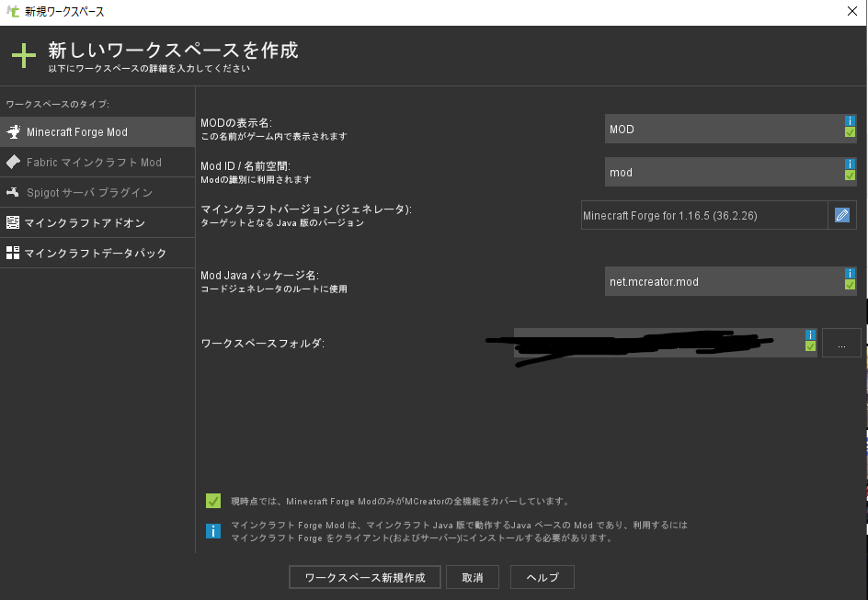The width and height of the screenshot is (868, 600).
Task: Click the Forge anvil icon in sidebar
Action: coord(13,131)
